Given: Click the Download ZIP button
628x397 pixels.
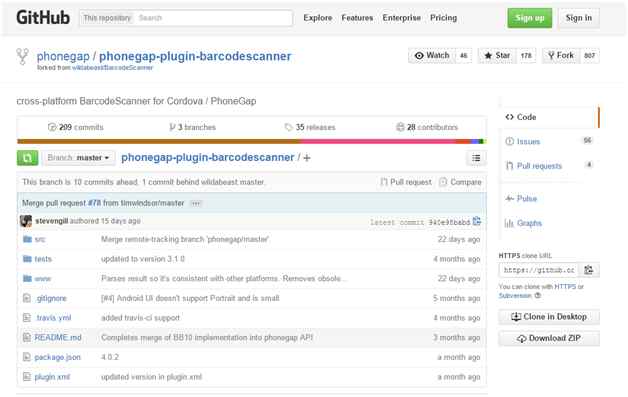Looking at the screenshot, I should [549, 339].
